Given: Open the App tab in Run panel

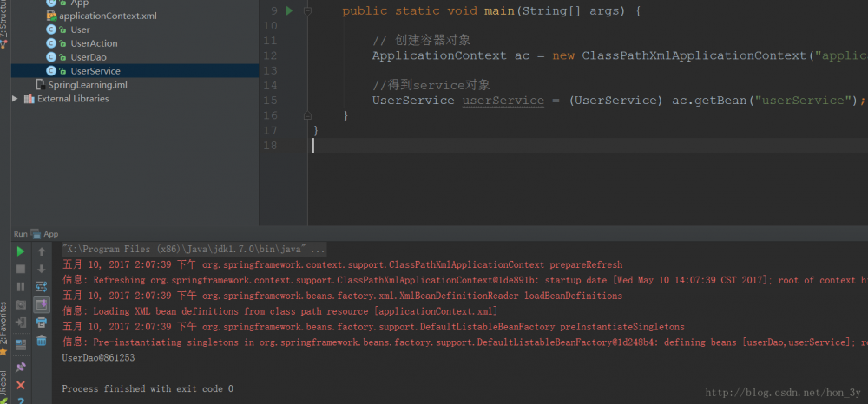Looking at the screenshot, I should pos(50,234).
